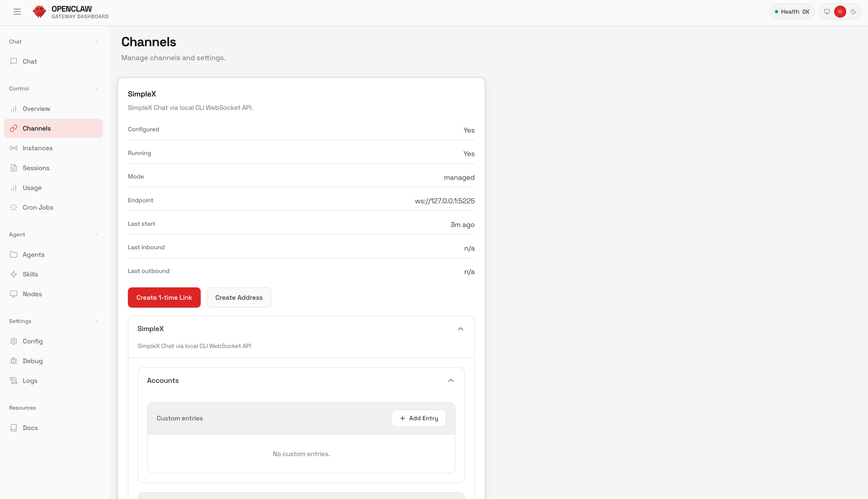Collapse the Accounts section
868x499 pixels.
451,380
